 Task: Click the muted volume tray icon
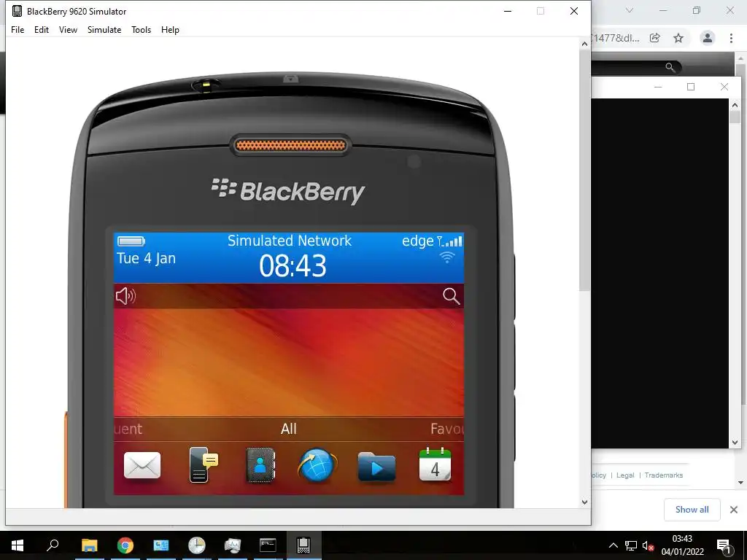pyautogui.click(x=648, y=545)
